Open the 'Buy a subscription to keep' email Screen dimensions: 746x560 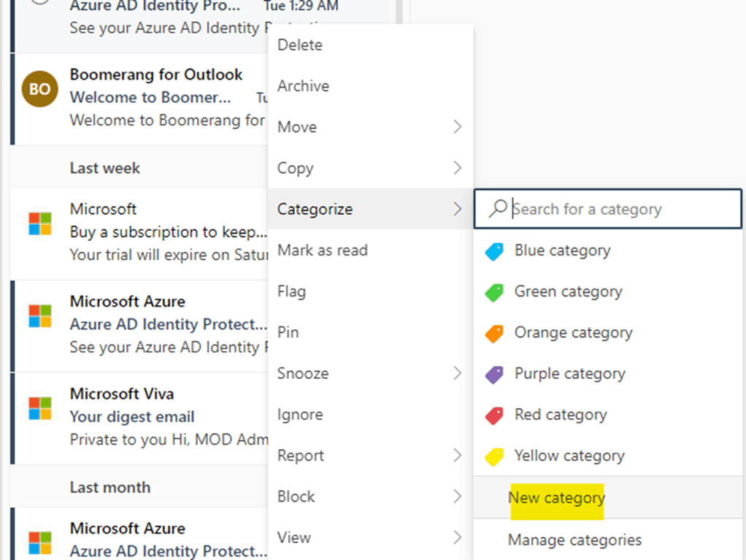click(139, 234)
